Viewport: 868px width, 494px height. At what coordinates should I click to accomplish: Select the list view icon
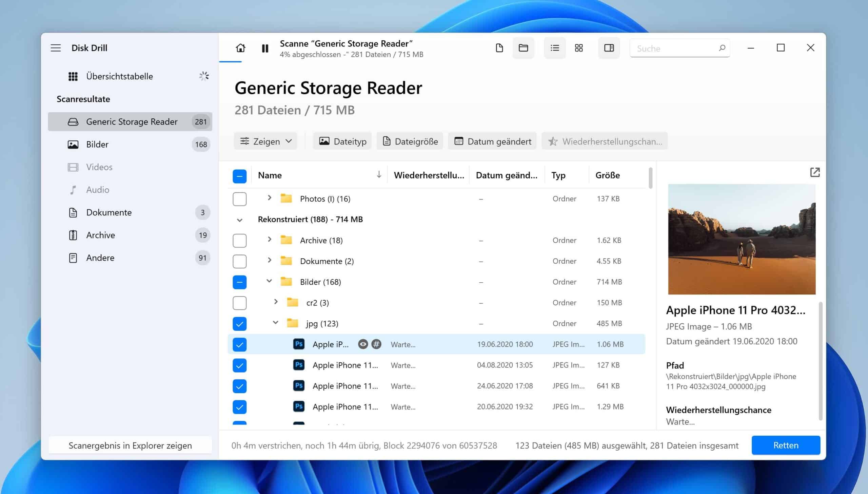coord(555,48)
